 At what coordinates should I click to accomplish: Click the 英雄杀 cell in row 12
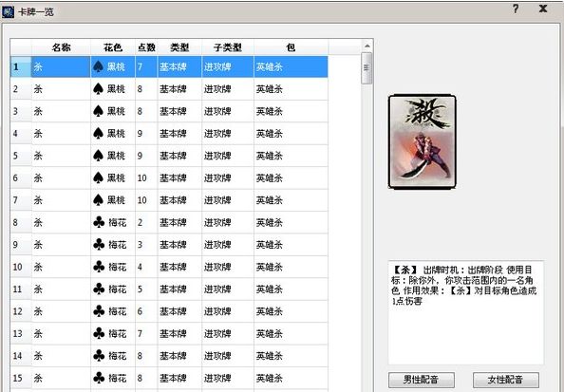291,311
